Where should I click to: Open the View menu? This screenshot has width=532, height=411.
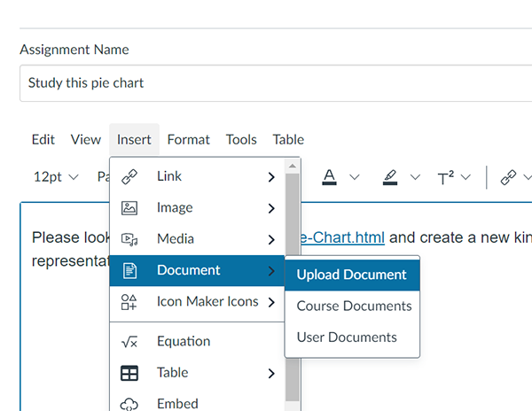tap(86, 140)
